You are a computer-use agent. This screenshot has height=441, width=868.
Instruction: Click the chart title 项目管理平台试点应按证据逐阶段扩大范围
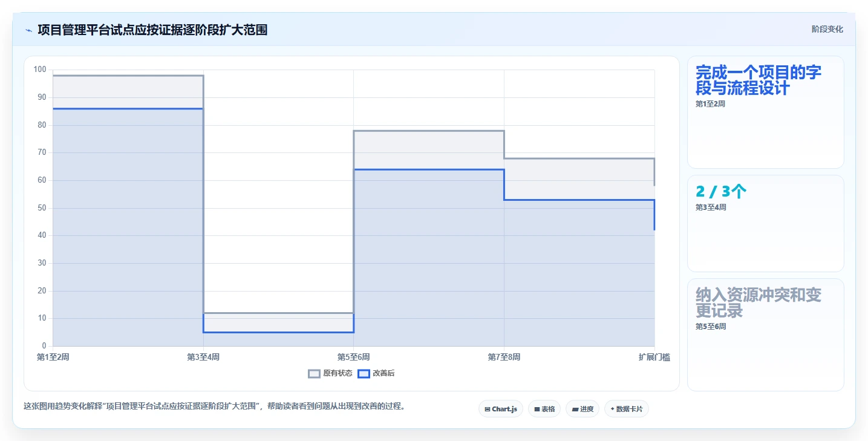[152, 30]
